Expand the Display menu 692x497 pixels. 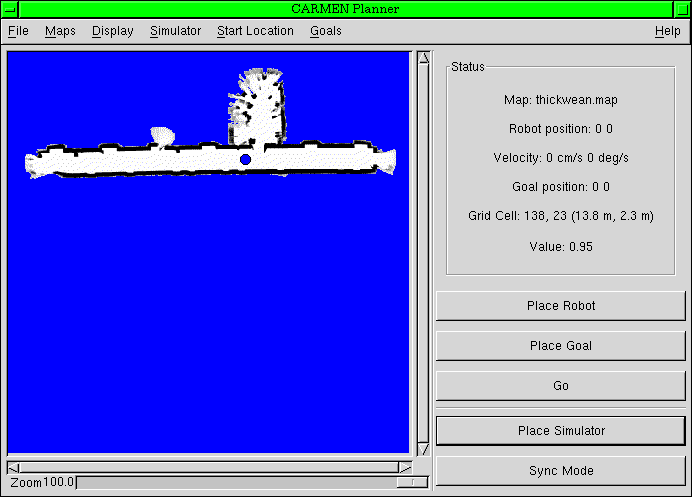pyautogui.click(x=113, y=31)
